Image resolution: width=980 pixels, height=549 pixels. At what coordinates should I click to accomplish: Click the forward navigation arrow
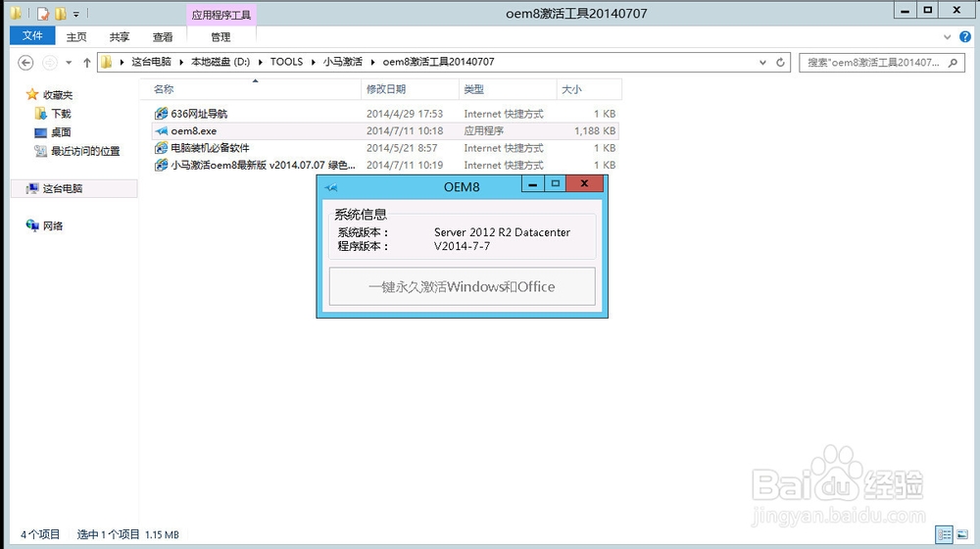pyautogui.click(x=49, y=63)
